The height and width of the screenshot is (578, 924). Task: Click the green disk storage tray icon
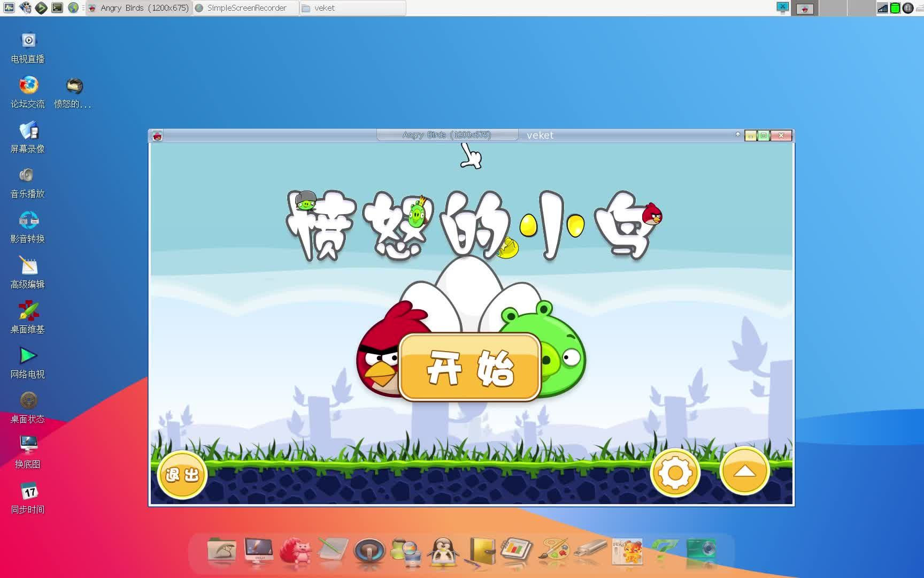[x=895, y=8]
